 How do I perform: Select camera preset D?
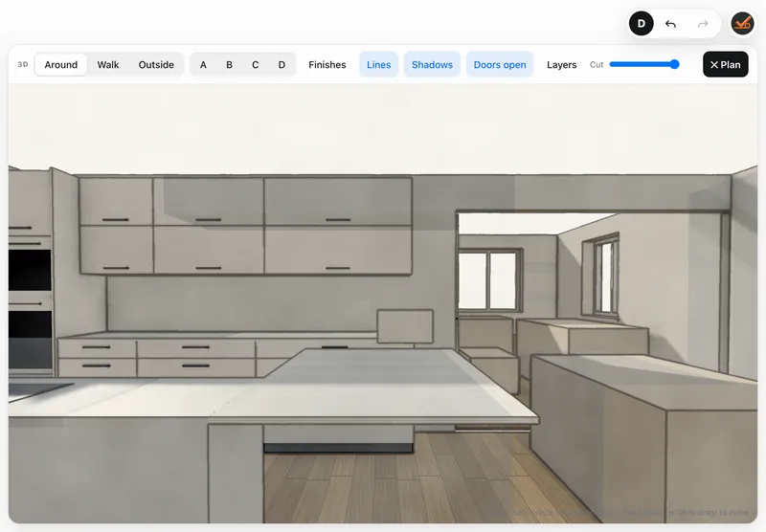point(282,64)
